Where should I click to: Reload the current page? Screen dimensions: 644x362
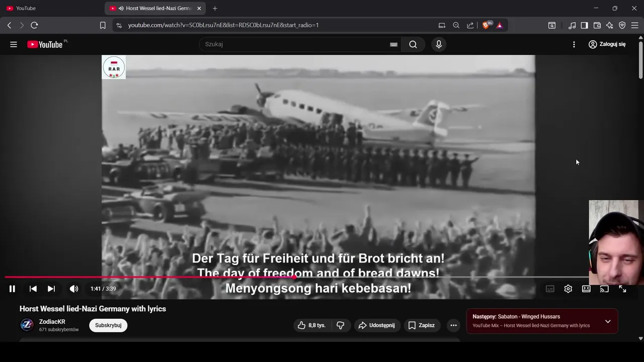(34, 25)
